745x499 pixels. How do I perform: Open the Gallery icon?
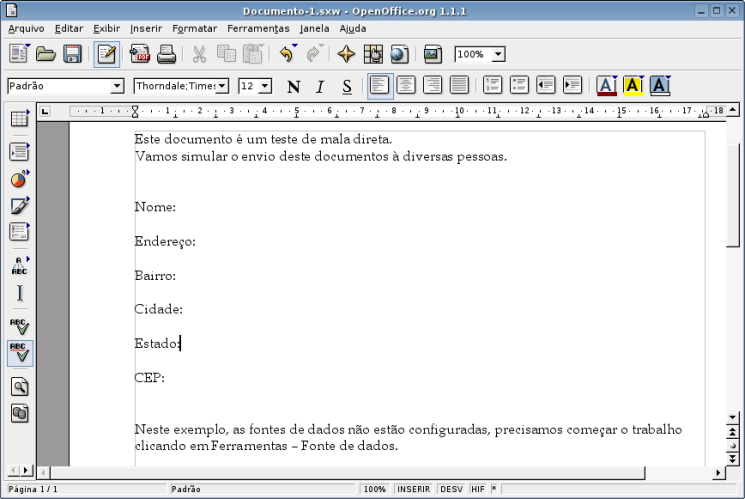[x=433, y=54]
